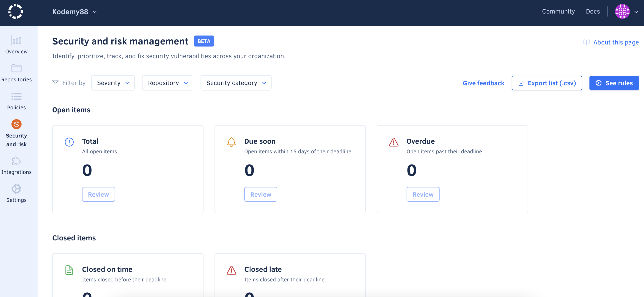Viewport: 644px width, 297px height.
Task: Select the Security and risk shield icon
Action: (16, 124)
